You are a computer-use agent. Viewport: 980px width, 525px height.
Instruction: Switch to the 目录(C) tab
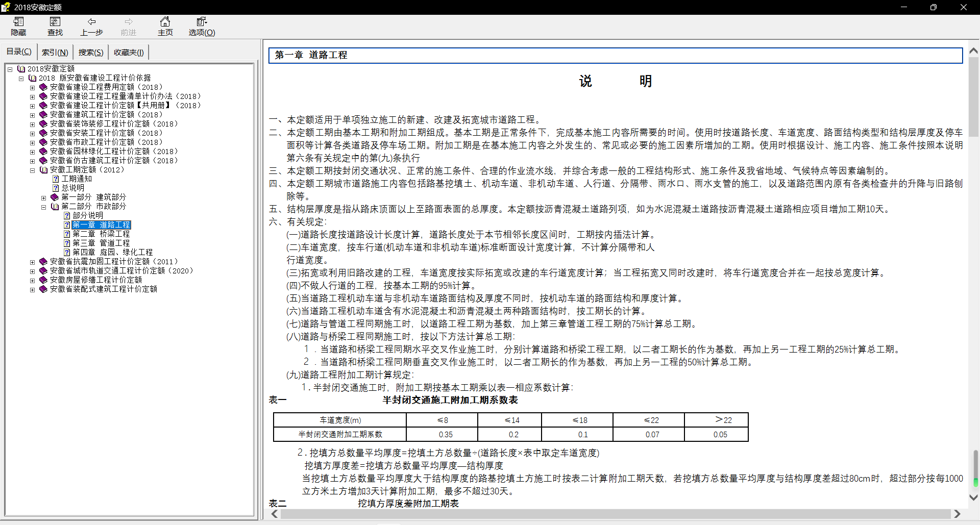coord(19,52)
